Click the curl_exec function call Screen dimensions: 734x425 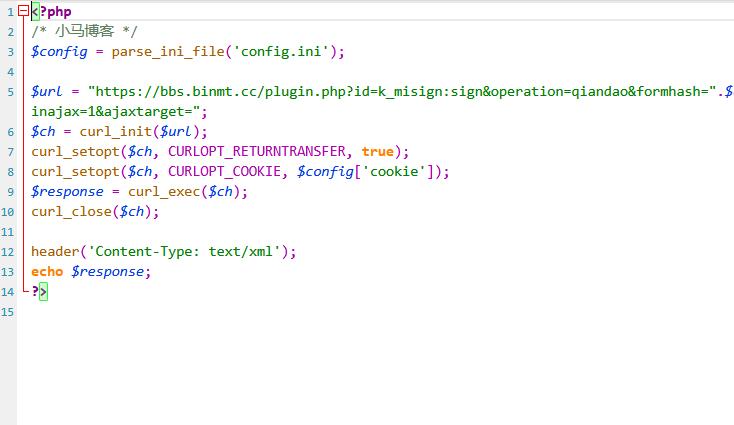[x=164, y=192]
